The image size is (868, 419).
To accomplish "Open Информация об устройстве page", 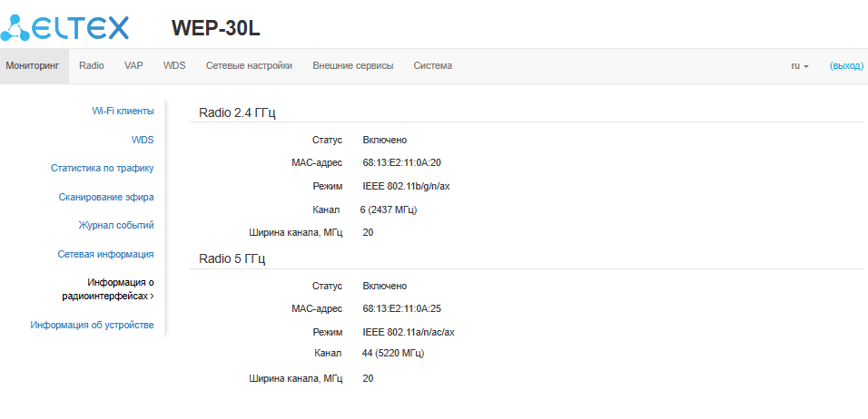I will tap(92, 325).
